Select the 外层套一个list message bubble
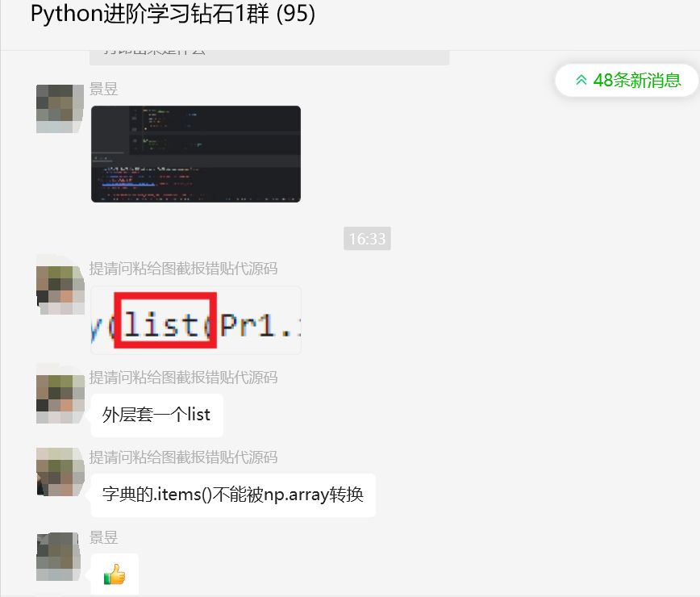The height and width of the screenshot is (597, 700). click(156, 415)
